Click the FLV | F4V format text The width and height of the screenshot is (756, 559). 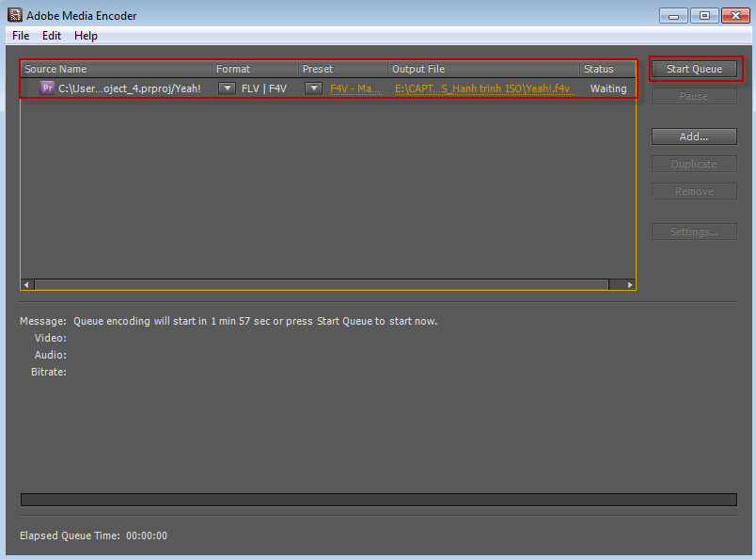point(263,88)
